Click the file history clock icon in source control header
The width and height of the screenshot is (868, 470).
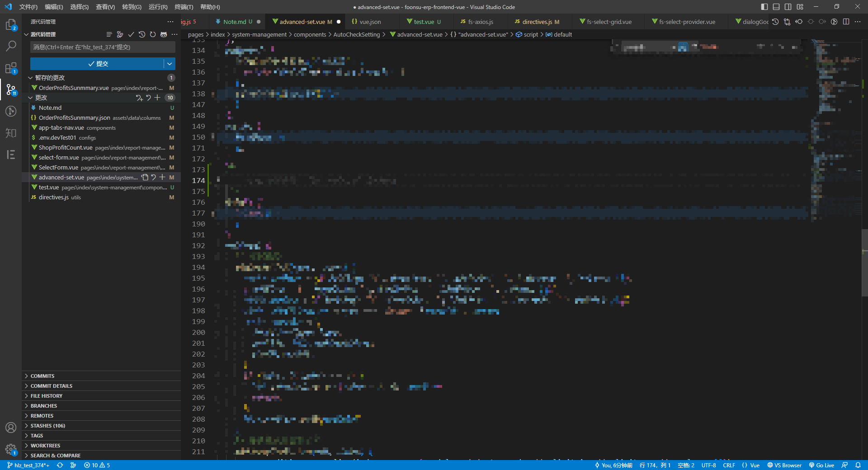coord(142,34)
